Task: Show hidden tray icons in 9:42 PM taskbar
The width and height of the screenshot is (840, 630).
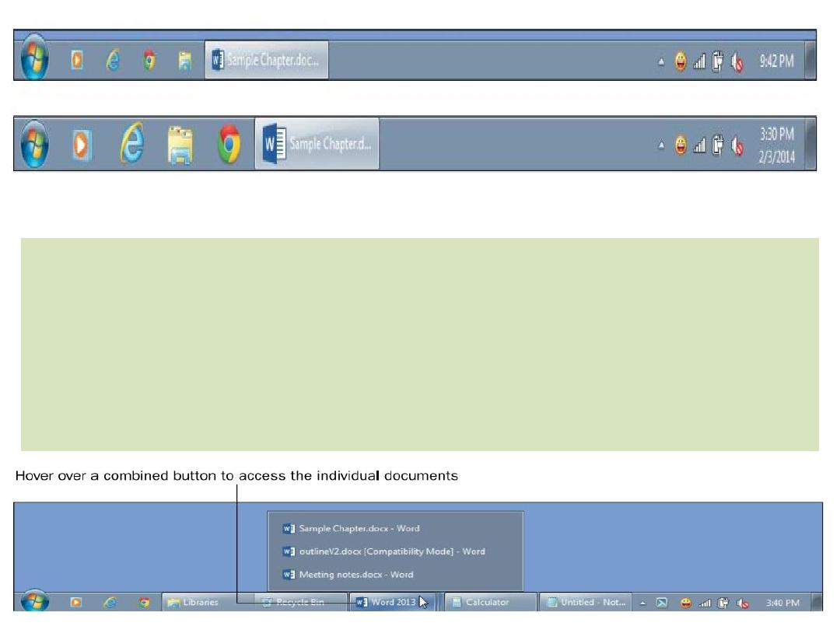Action: point(661,62)
